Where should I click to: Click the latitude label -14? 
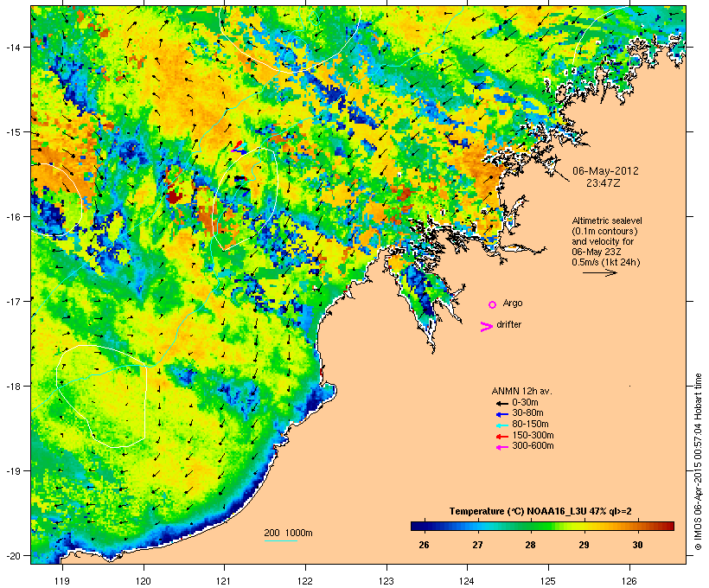(12, 48)
